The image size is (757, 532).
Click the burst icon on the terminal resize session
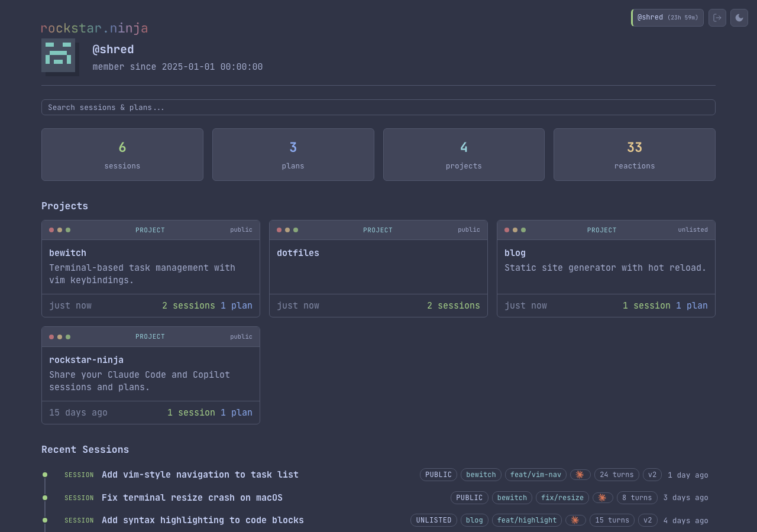pyautogui.click(x=602, y=498)
